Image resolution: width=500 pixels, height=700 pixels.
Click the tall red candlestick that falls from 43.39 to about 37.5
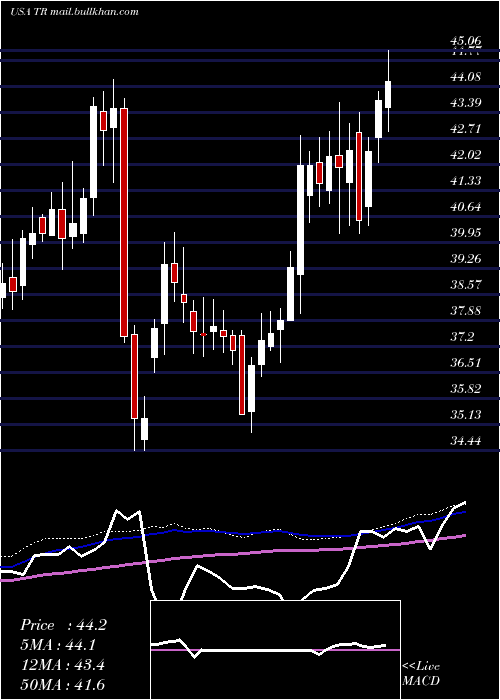124,222
